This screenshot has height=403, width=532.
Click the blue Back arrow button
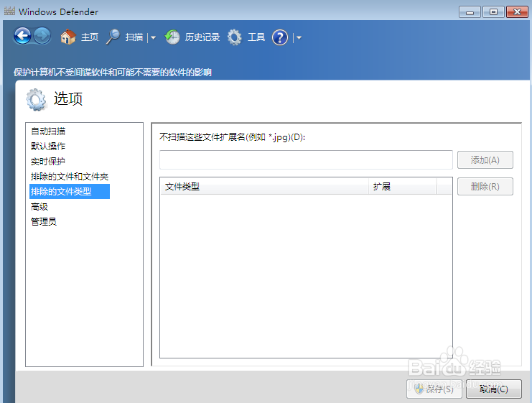(22, 36)
